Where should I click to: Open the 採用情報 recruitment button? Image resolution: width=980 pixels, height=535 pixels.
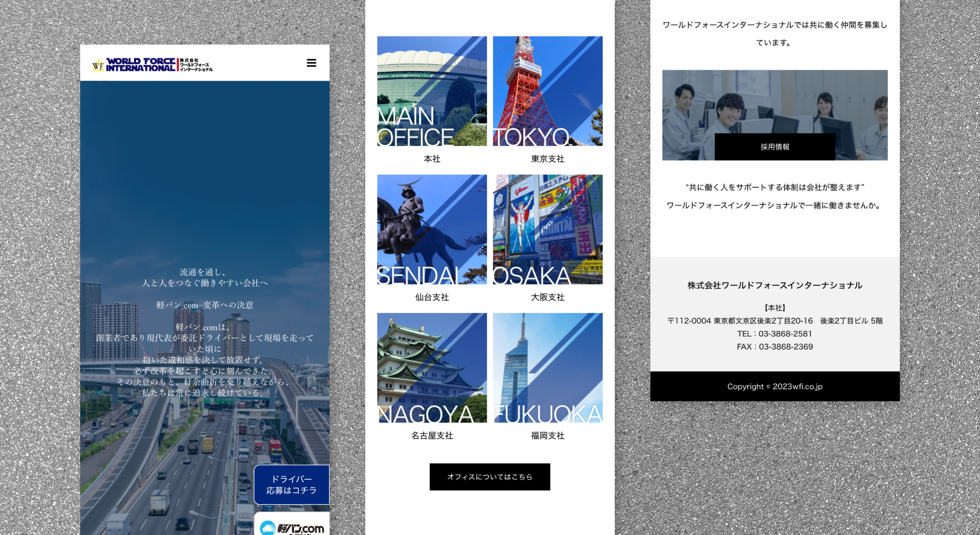[x=775, y=146]
